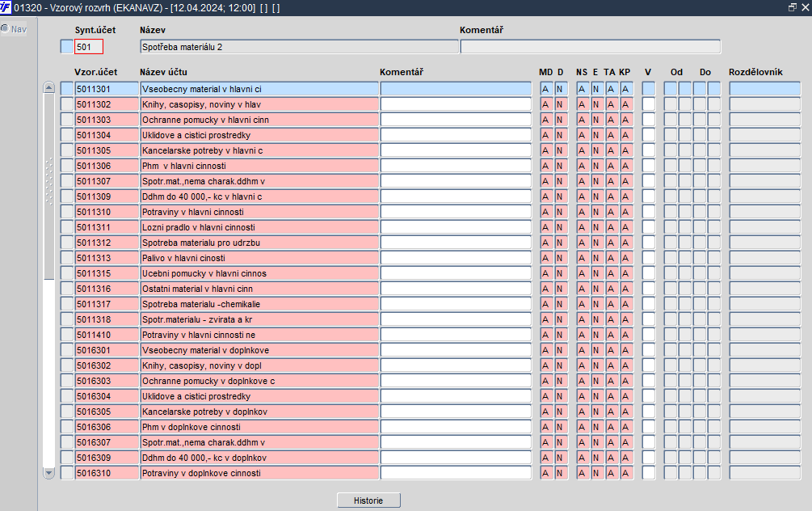Select account number 5011302
This screenshot has width=812, height=511.
click(x=107, y=104)
